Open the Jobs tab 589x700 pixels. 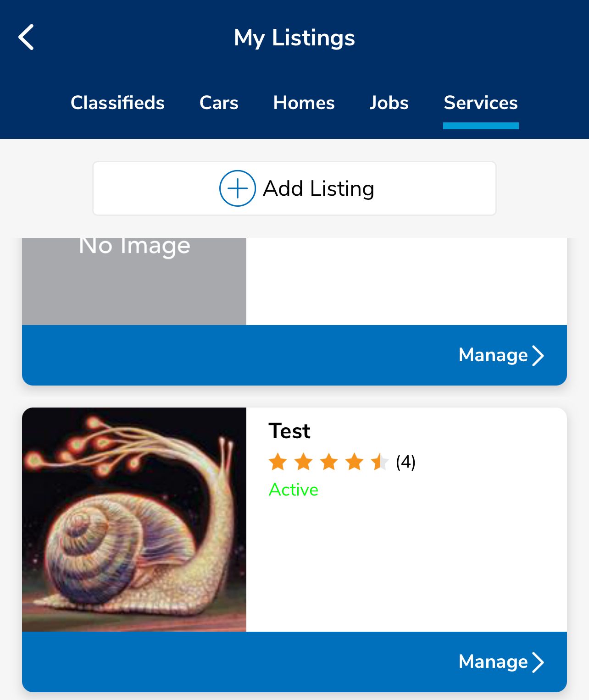(389, 103)
